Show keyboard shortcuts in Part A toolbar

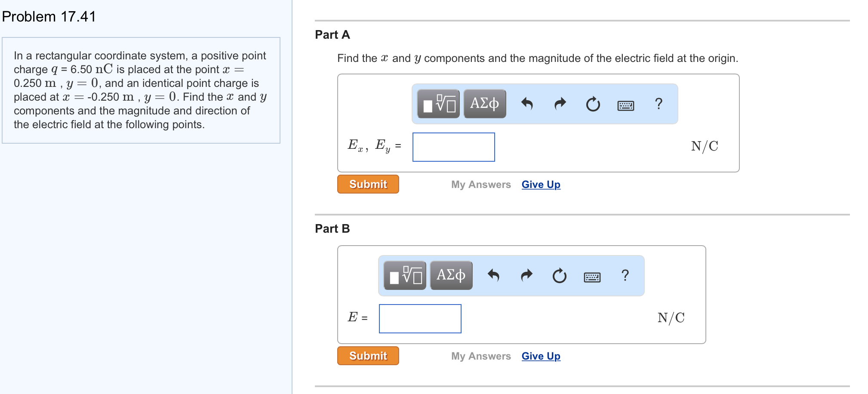(x=625, y=105)
